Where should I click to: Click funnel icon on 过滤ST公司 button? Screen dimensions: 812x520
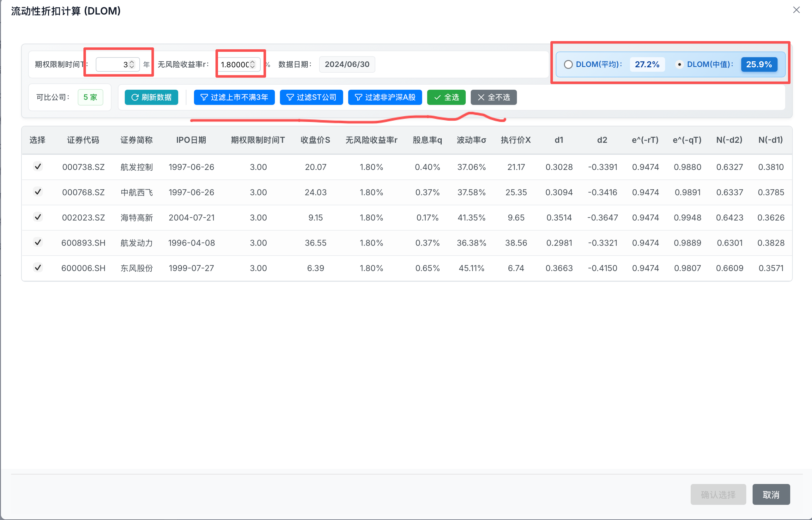(290, 97)
